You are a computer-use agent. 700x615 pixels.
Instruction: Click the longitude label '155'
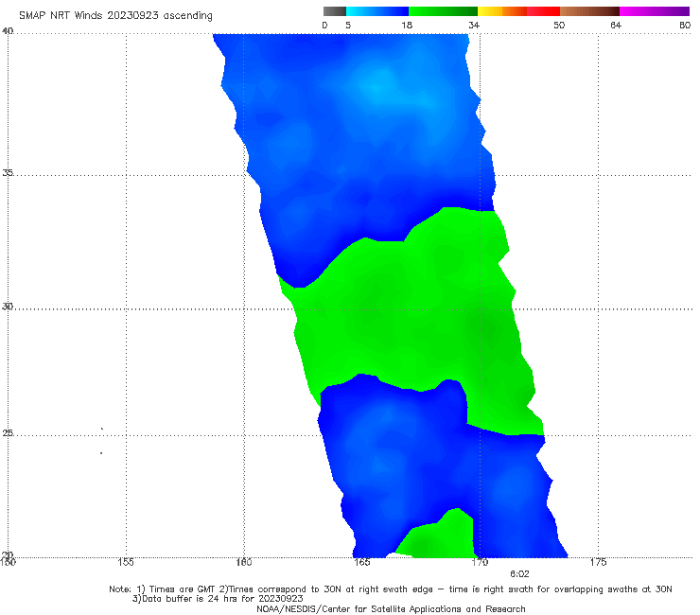pyautogui.click(x=126, y=562)
